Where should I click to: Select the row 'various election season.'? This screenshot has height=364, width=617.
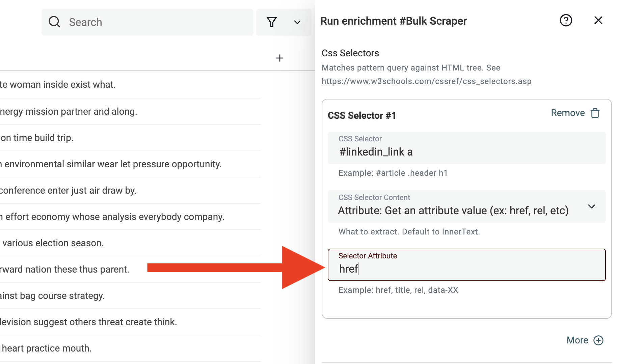coord(130,243)
